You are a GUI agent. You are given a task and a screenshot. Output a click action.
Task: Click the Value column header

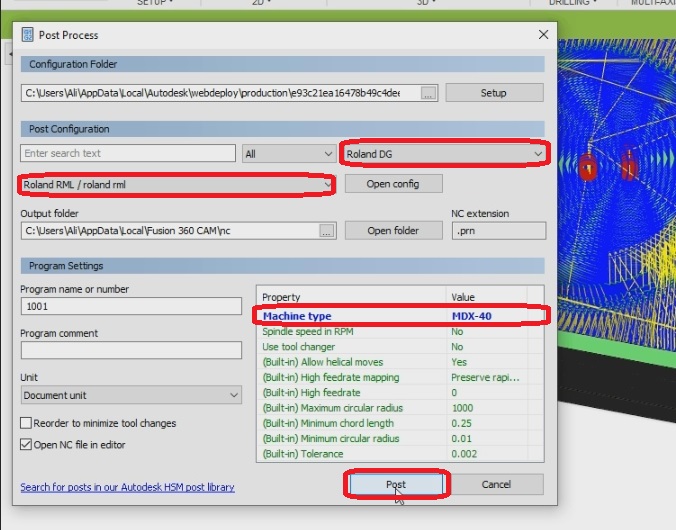point(487,297)
